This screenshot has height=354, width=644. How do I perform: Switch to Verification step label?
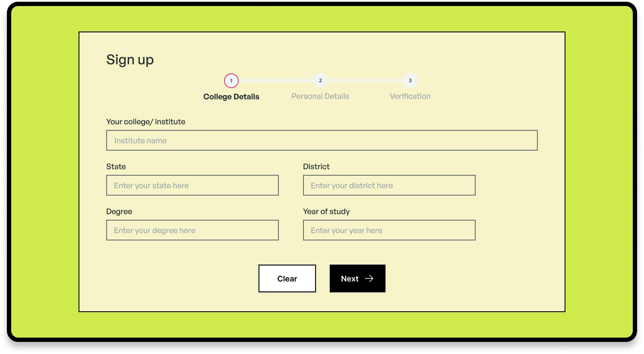(x=410, y=96)
